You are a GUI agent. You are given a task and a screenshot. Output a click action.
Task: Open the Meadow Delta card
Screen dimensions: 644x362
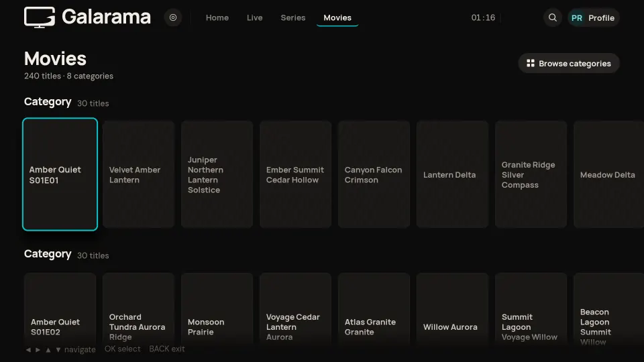(x=608, y=174)
